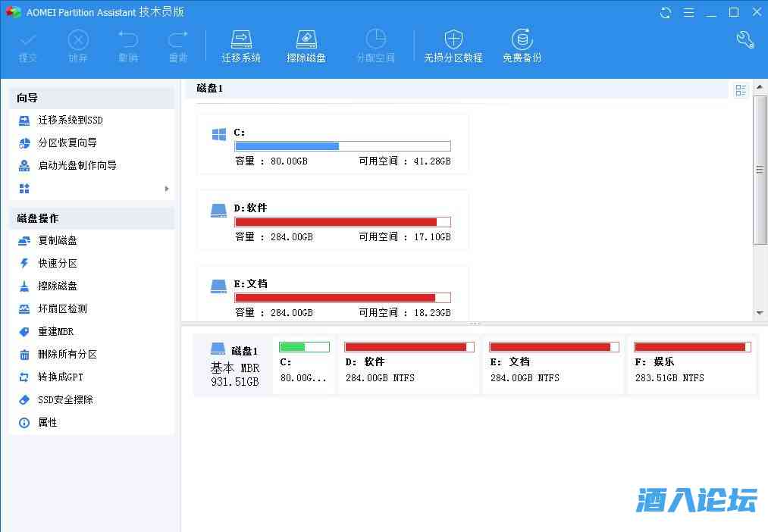Open the wrench settings icon
Image resolution: width=768 pixels, height=532 pixels.
[x=744, y=40]
